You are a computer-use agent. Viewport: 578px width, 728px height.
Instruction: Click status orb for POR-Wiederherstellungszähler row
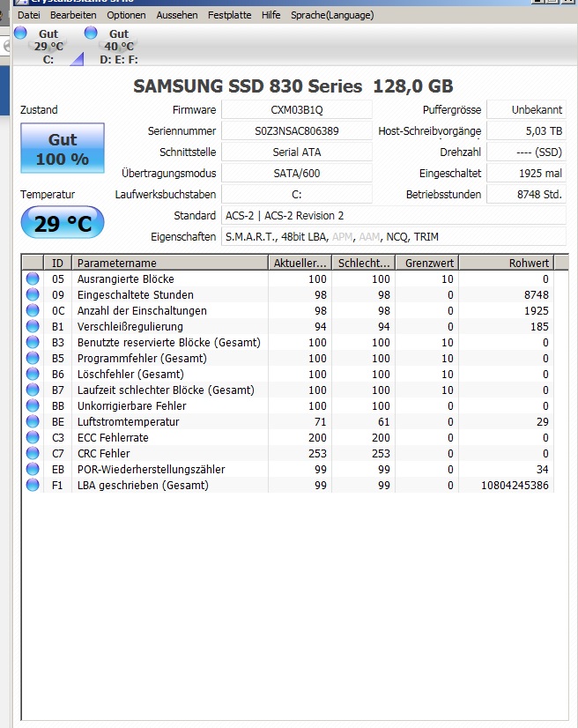pos(33,469)
